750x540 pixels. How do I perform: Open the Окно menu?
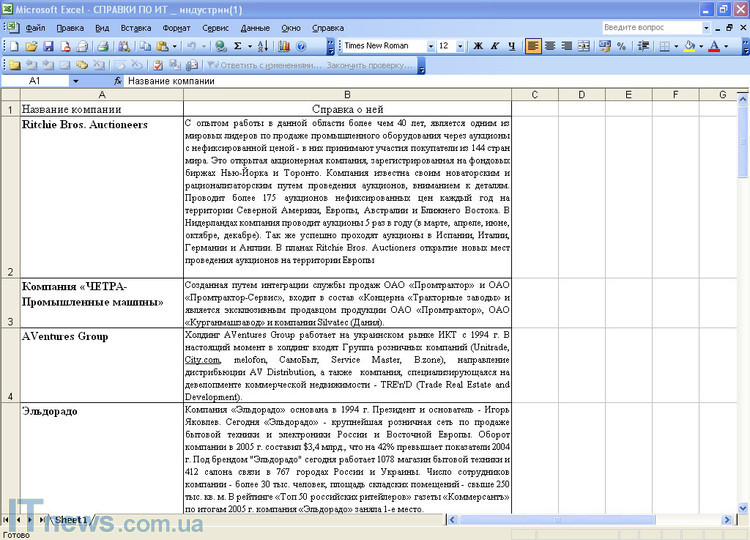coord(291,28)
